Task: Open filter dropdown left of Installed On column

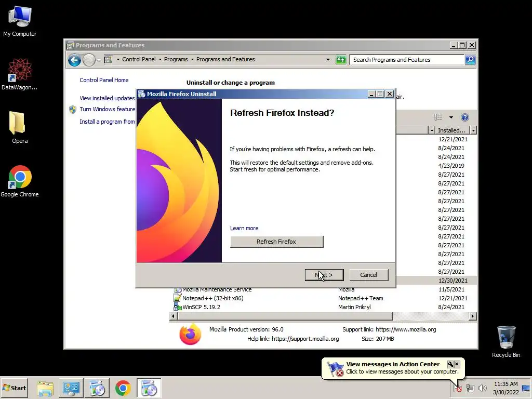Action: point(432,130)
